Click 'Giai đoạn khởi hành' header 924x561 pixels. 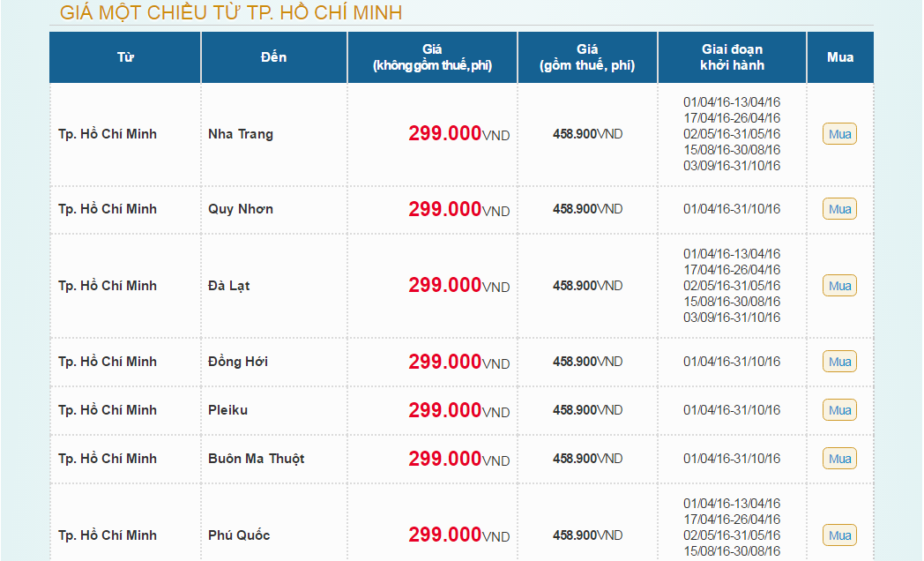point(732,57)
